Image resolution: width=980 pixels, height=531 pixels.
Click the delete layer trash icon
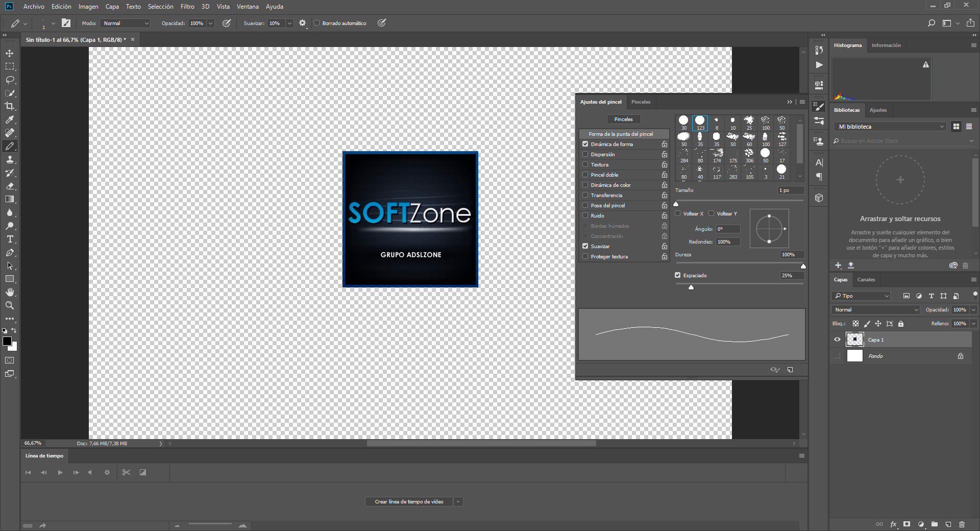click(962, 524)
